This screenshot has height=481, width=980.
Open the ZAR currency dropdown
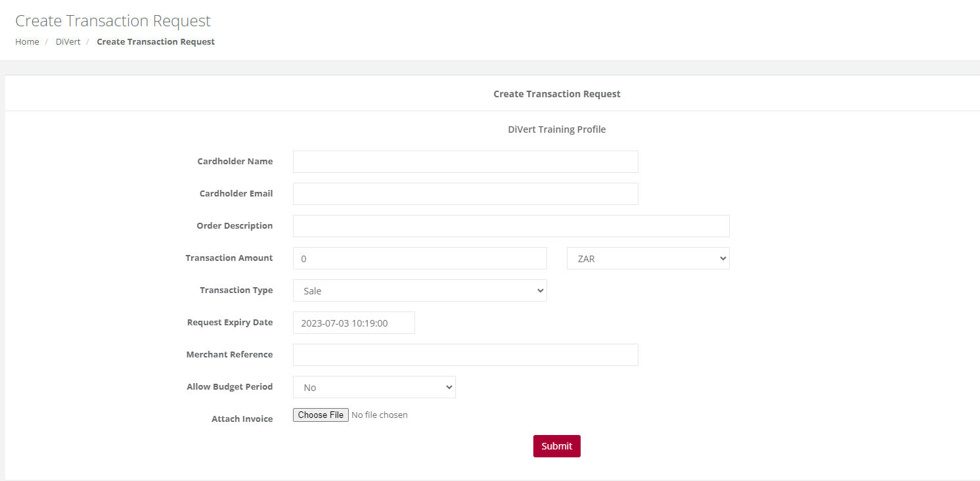(x=648, y=258)
